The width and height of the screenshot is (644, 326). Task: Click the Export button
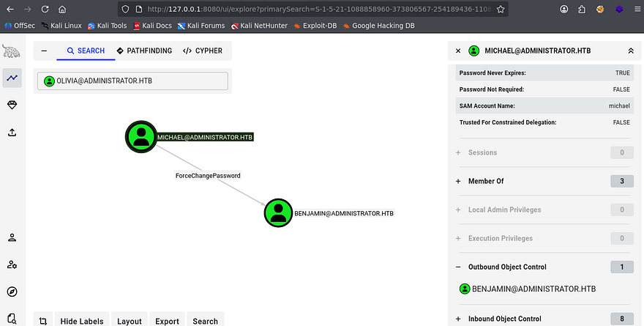pos(167,321)
